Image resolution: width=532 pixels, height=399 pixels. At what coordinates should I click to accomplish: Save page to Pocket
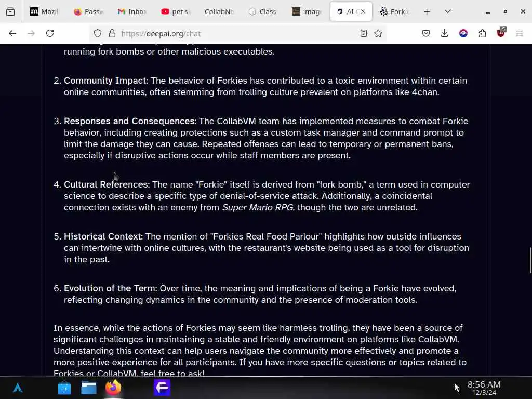click(426, 33)
